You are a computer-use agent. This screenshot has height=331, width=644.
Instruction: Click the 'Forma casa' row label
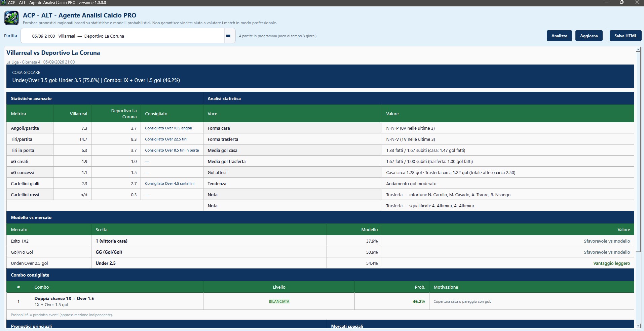tap(219, 128)
